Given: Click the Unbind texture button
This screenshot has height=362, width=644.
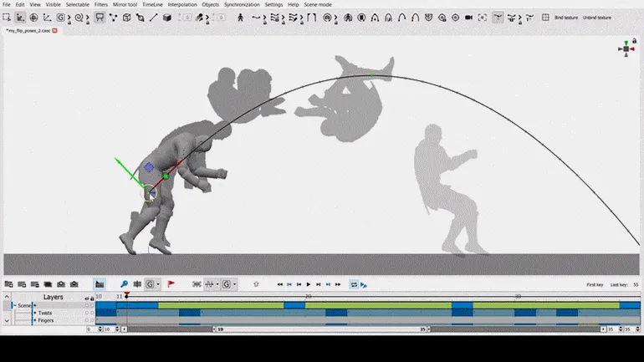Looking at the screenshot, I should 598,17.
